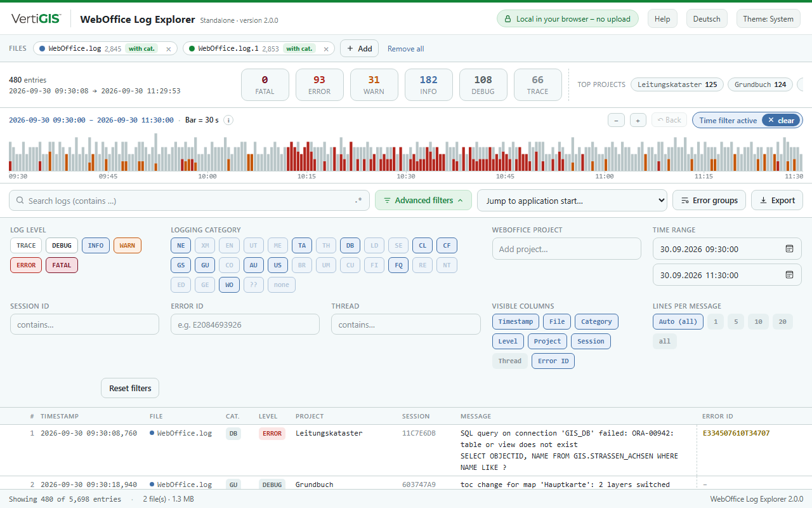This screenshot has height=508, width=812.
Task: Select 10 lines per message
Action: pyautogui.click(x=758, y=322)
